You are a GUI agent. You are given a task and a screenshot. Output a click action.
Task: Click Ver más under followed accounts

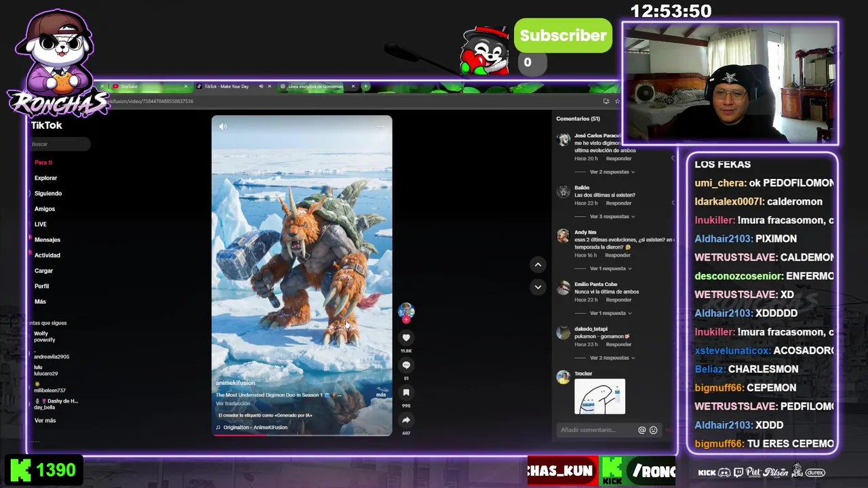coord(45,421)
